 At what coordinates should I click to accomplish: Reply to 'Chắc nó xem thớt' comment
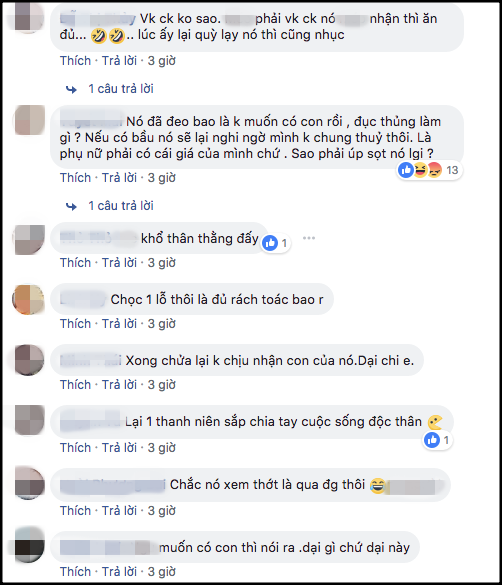click(x=119, y=511)
